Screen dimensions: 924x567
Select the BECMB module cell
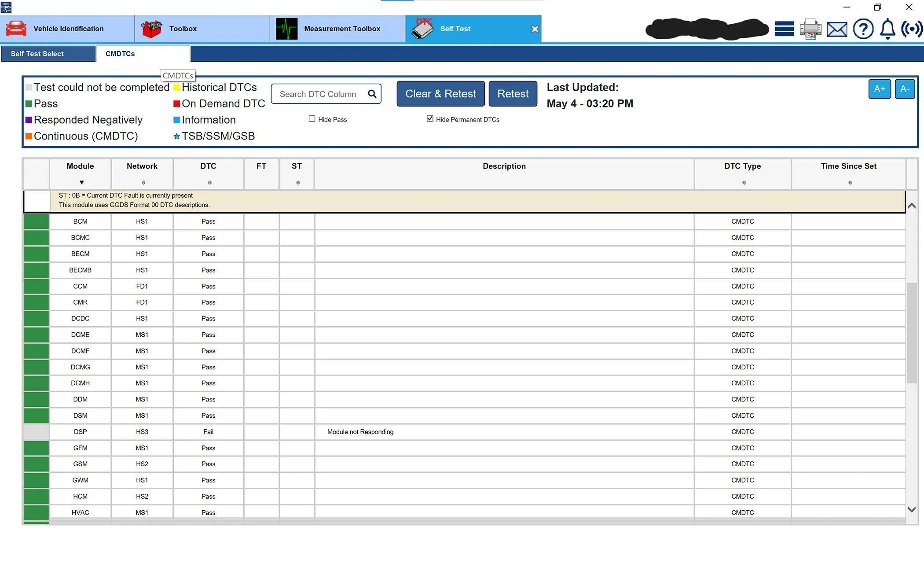pyautogui.click(x=80, y=270)
